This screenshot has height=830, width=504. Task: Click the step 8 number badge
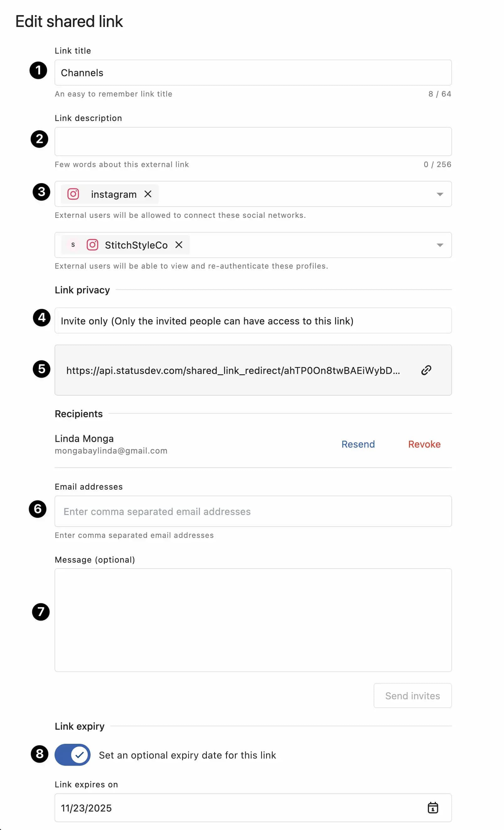(39, 754)
